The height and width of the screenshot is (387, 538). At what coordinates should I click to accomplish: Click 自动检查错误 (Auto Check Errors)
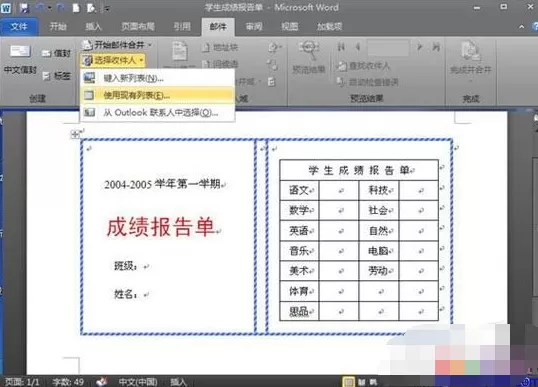367,82
